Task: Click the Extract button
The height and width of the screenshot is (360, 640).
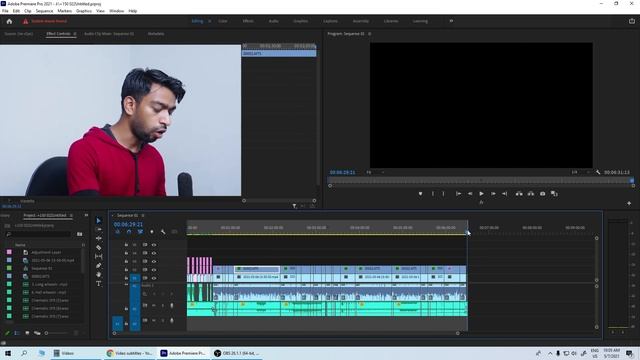Action: (x=531, y=194)
